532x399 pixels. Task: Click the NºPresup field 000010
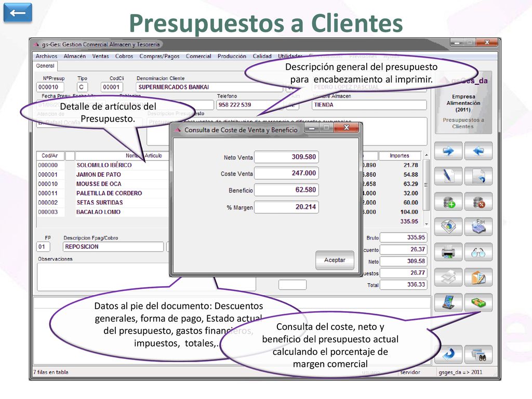pyautogui.click(x=50, y=87)
